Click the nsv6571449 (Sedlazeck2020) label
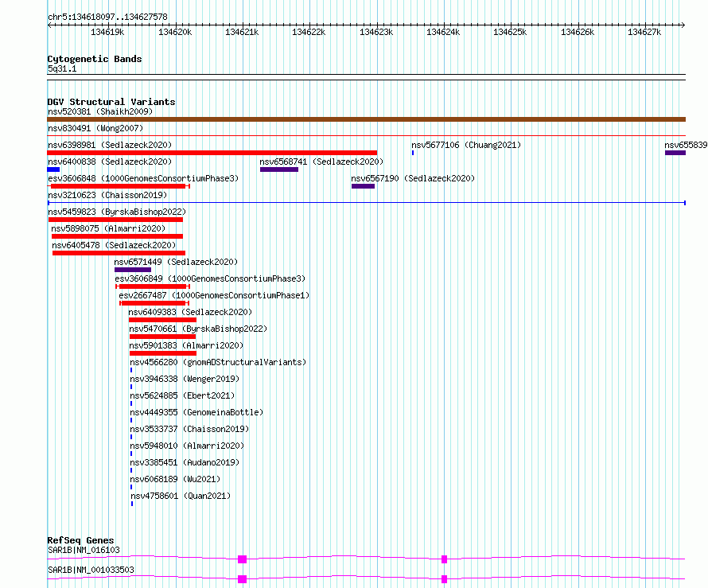The image size is (708, 588). tap(176, 262)
